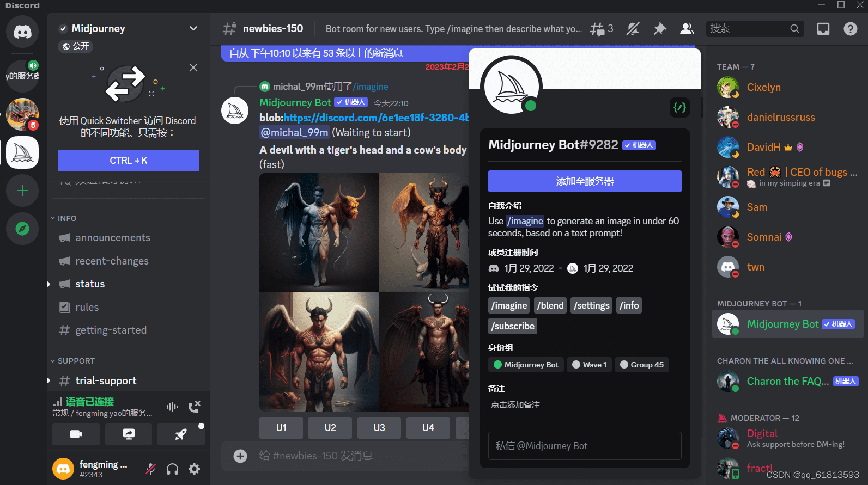The width and height of the screenshot is (868, 485).
Task: Click Midjourney Bot profile avatar
Action: (x=511, y=85)
